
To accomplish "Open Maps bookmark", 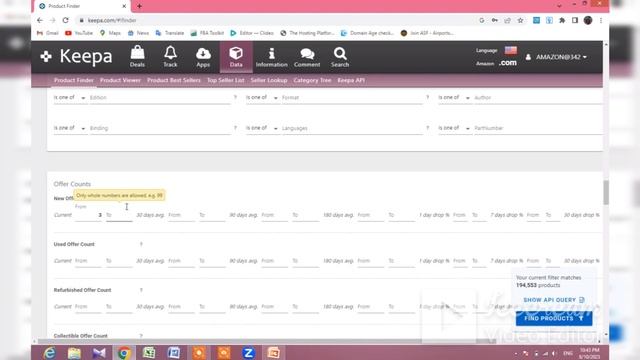I will [x=110, y=33].
